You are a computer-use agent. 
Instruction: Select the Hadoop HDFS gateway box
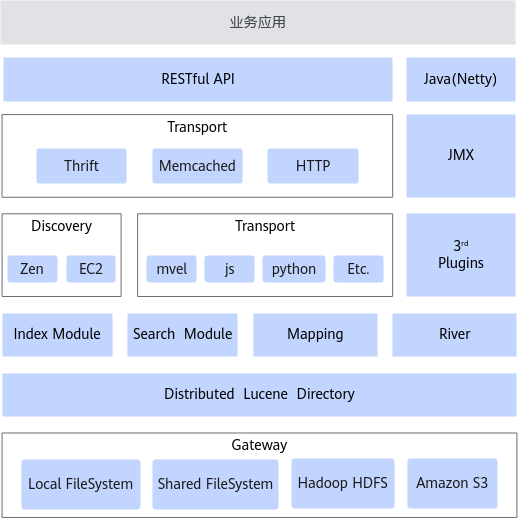[x=343, y=483]
